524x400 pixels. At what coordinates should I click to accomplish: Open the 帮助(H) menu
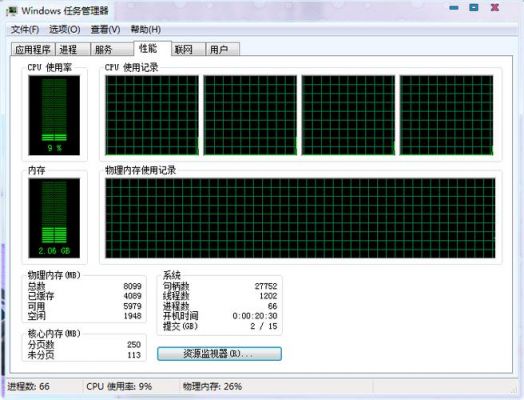coord(145,30)
